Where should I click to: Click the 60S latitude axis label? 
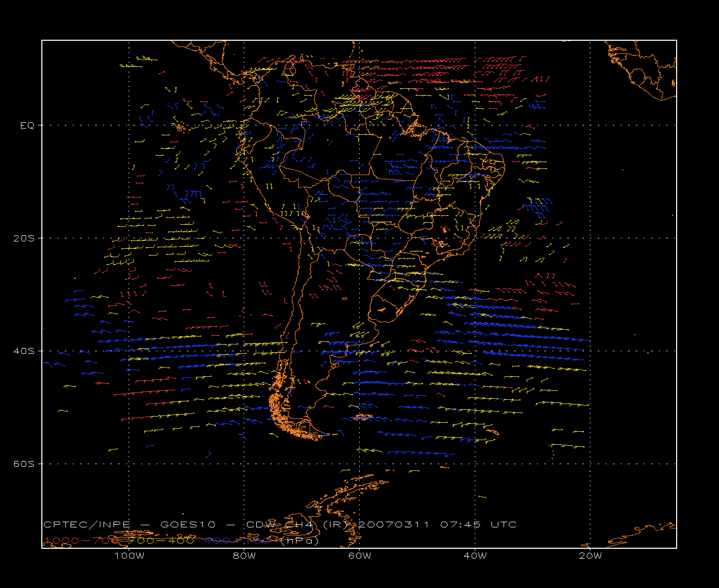click(x=24, y=464)
